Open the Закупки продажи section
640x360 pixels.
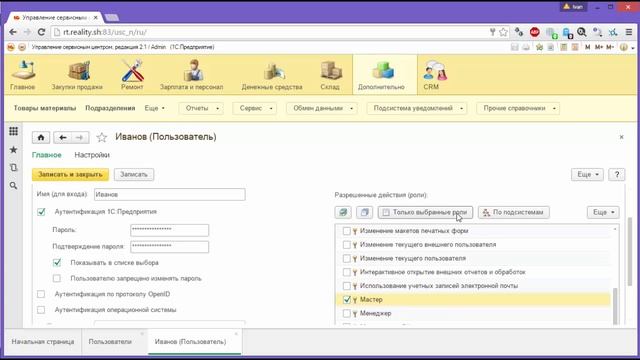pos(77,75)
